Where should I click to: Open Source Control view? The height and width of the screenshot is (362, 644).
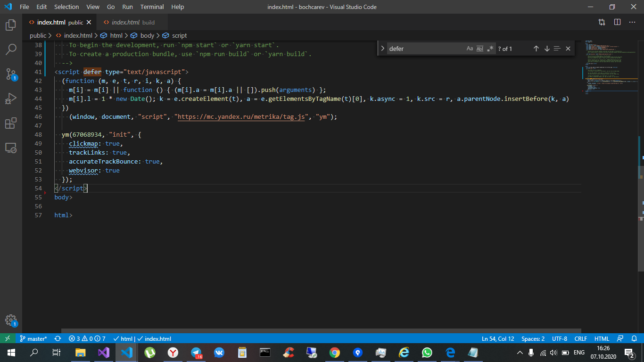tap(11, 74)
